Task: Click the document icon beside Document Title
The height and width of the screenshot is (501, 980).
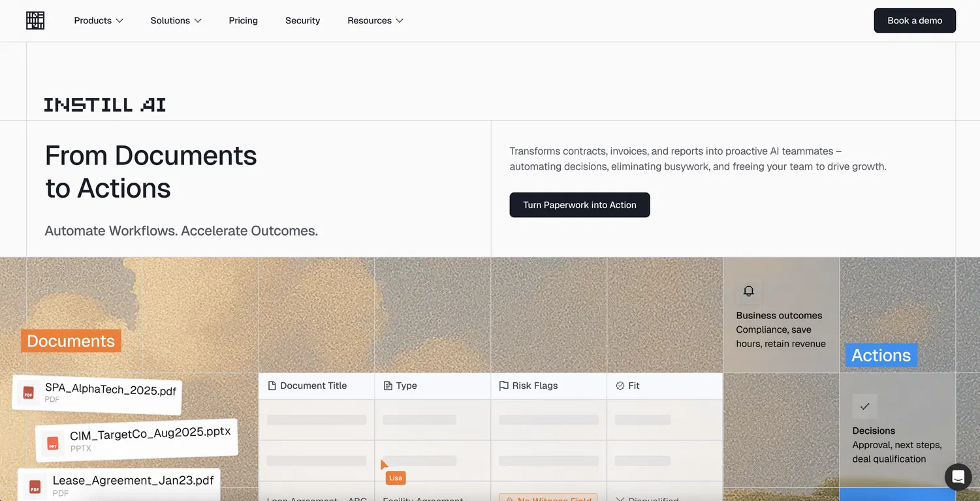Action: 272,386
